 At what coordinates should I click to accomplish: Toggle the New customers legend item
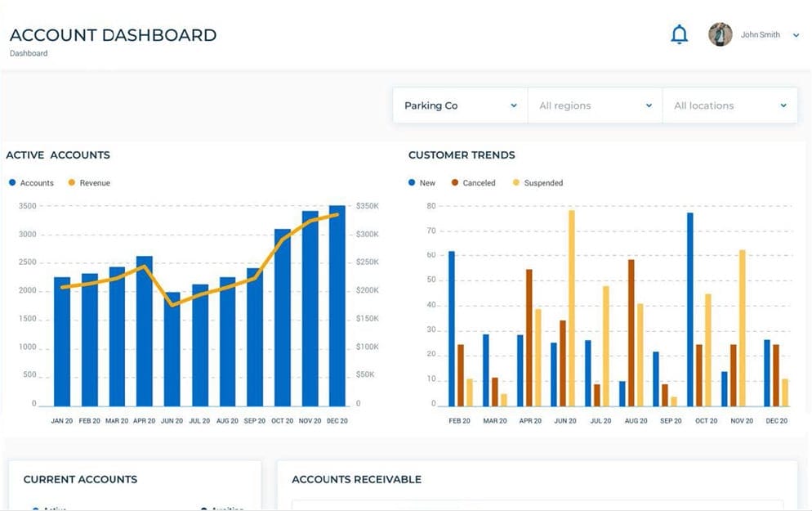pos(422,183)
